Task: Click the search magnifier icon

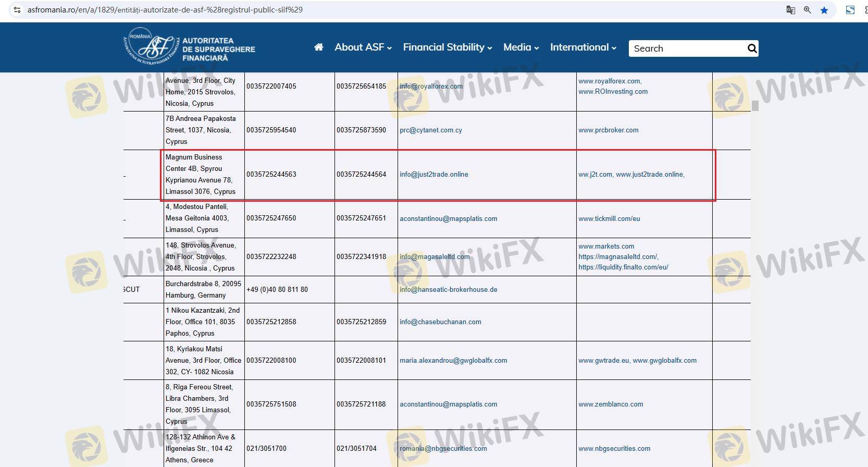Action: (752, 48)
